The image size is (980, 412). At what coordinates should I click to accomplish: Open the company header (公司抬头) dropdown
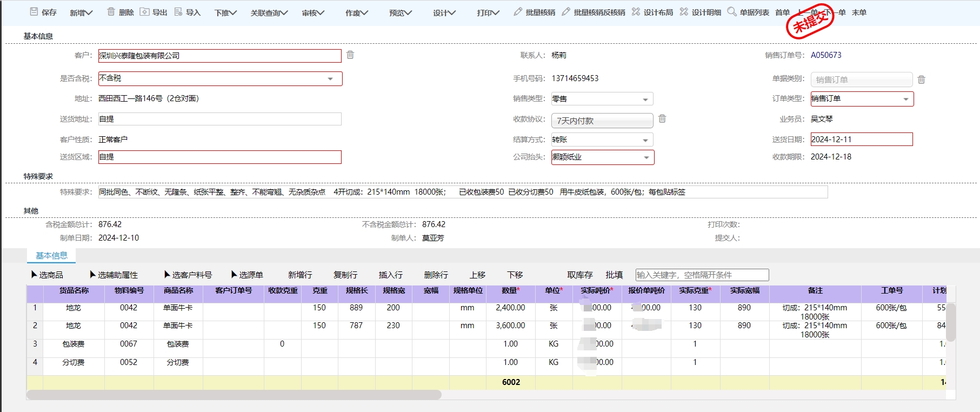tap(646, 158)
